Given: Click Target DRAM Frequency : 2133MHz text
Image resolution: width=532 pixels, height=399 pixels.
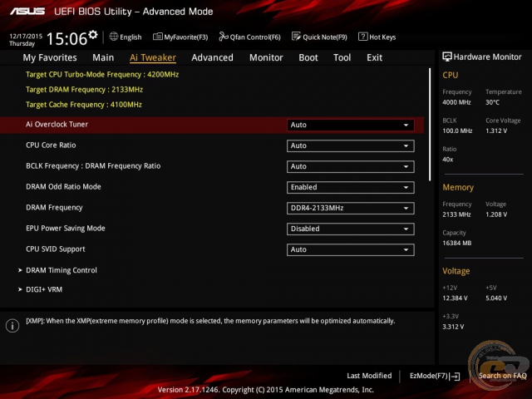Looking at the screenshot, I should point(85,90).
